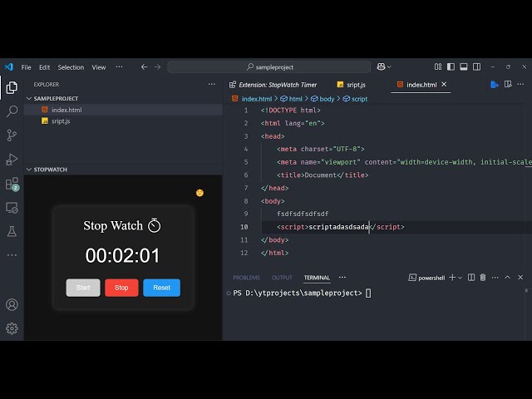Open the new terminal launch profile dropdown
532x399 pixels.
461,278
